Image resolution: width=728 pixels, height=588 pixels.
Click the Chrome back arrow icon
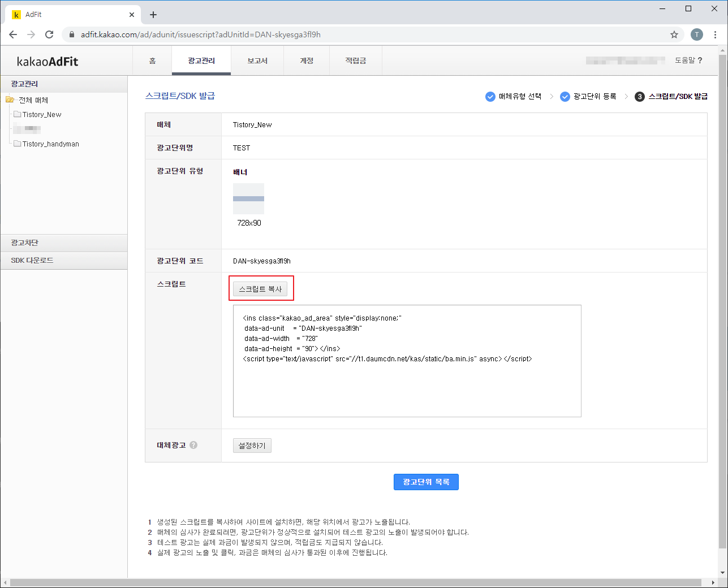13,34
